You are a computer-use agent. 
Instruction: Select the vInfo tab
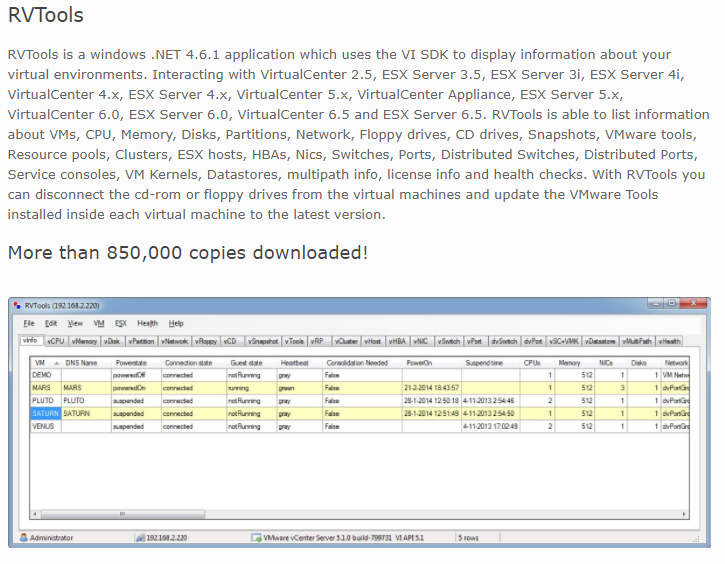(32, 340)
